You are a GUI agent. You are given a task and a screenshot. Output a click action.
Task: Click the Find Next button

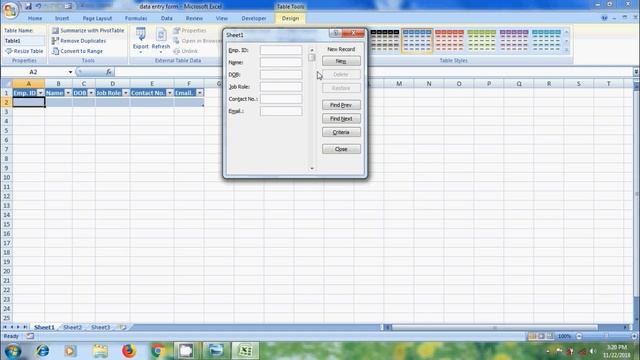click(341, 118)
